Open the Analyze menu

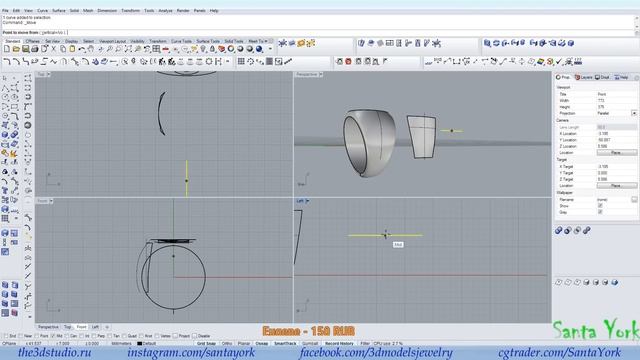[165, 11]
